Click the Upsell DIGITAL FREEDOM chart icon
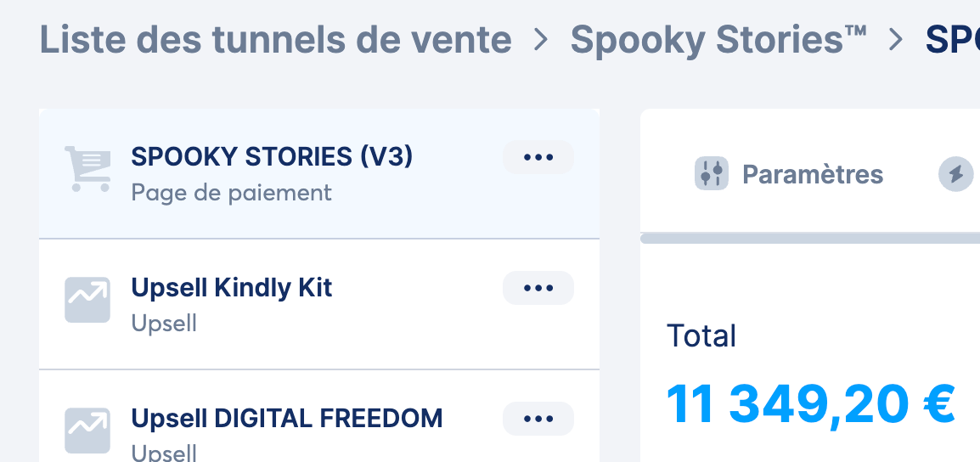Viewport: 980px width, 462px height. (x=87, y=431)
